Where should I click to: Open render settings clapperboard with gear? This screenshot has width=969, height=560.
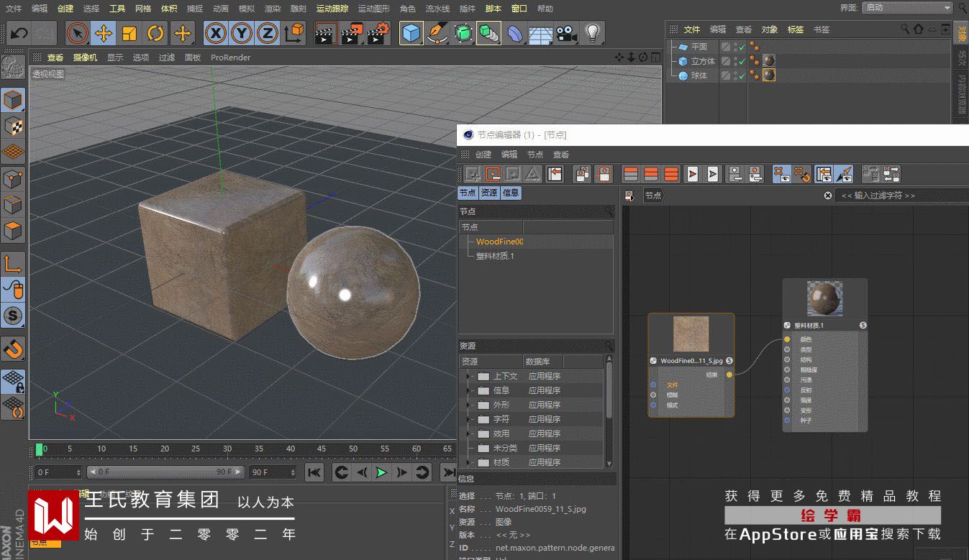click(x=378, y=33)
